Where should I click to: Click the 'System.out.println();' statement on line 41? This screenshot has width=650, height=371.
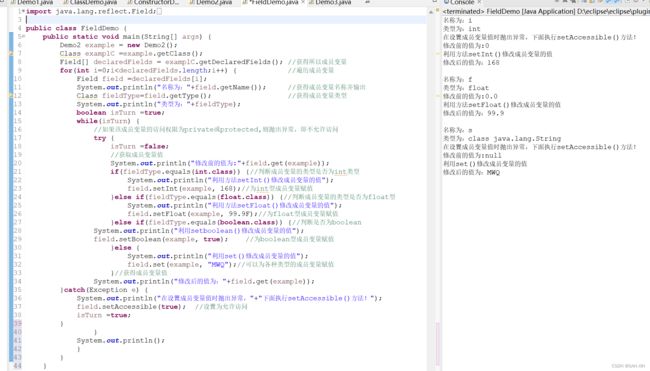pos(121,340)
